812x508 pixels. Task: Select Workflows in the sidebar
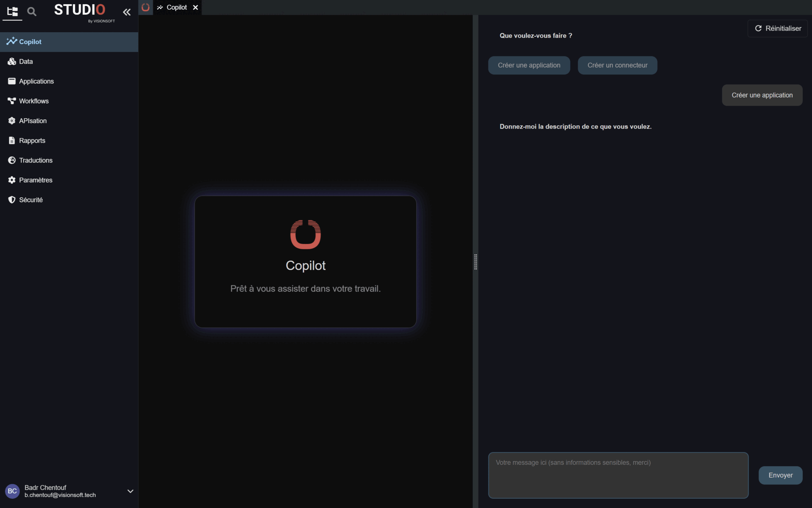(34, 101)
